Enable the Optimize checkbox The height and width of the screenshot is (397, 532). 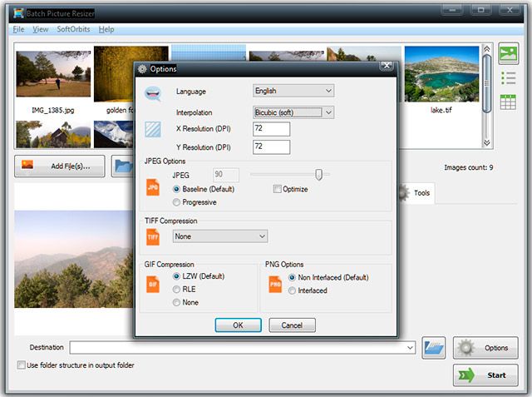[x=278, y=189]
